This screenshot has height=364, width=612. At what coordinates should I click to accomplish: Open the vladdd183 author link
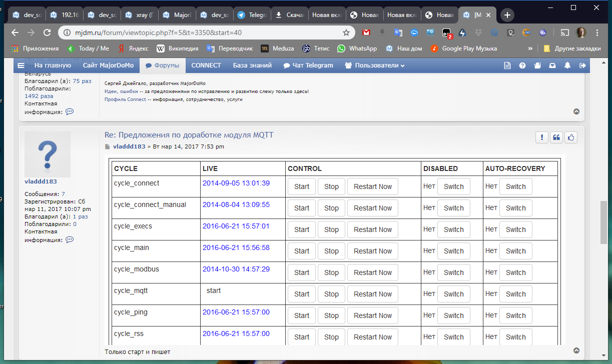pos(129,146)
